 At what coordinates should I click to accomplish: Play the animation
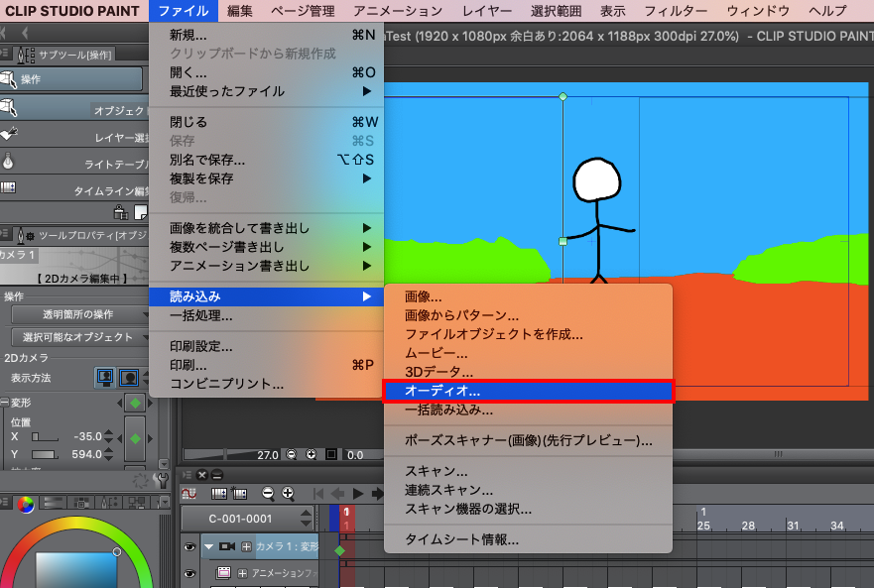[358, 493]
